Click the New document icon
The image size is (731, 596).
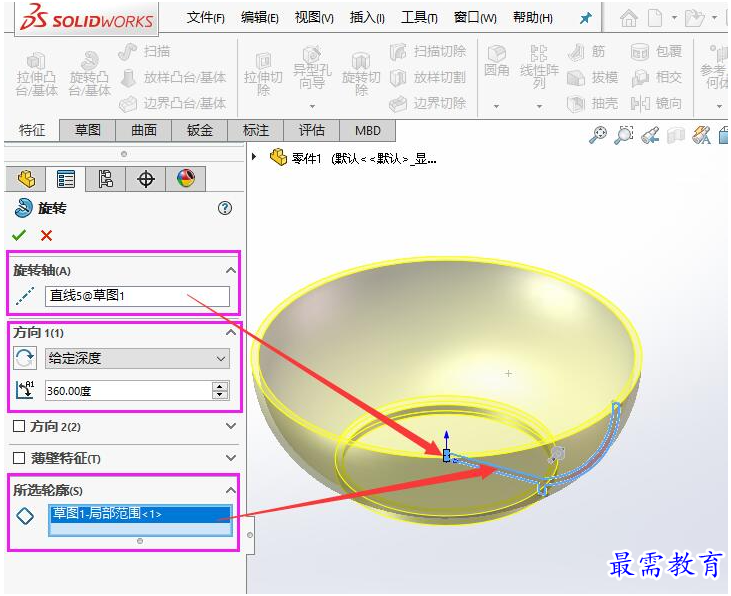pyautogui.click(x=655, y=19)
